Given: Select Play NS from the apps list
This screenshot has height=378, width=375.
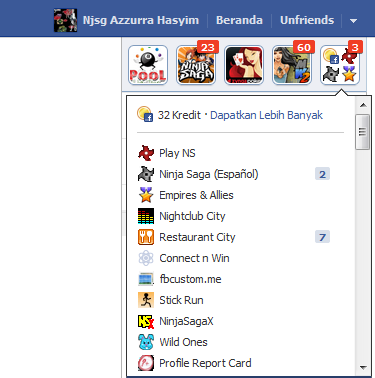Looking at the screenshot, I should [x=177, y=153].
